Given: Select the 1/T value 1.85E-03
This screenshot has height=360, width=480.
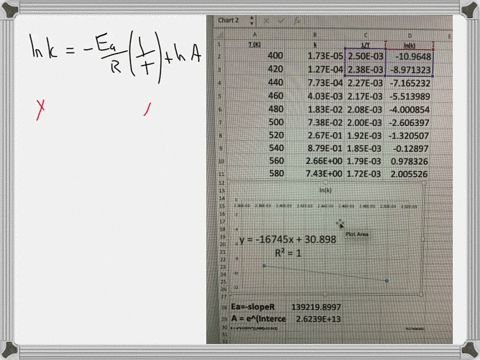Looking at the screenshot, I should click(x=364, y=149).
